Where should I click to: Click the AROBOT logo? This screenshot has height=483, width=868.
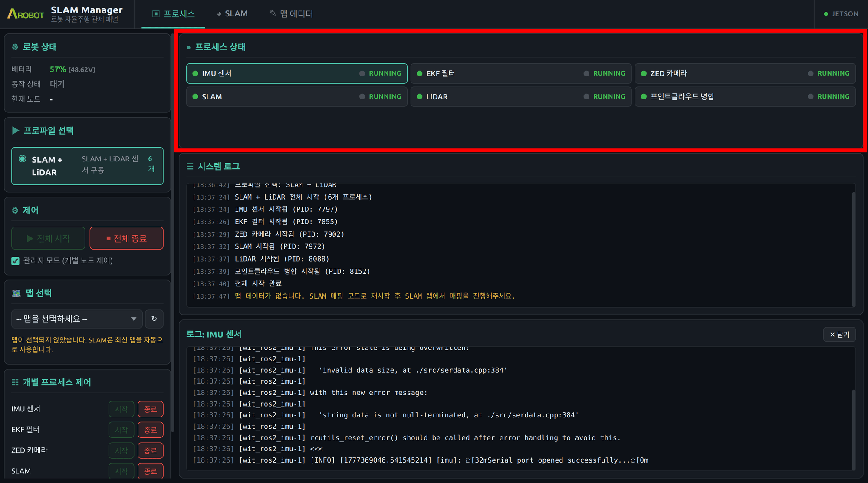(x=25, y=14)
